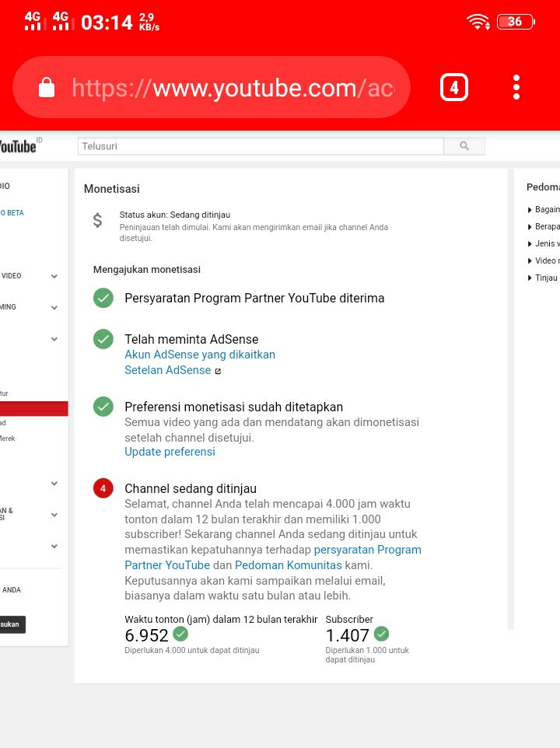Expand Jenis help topic triangle
560x748 pixels.
coord(530,244)
